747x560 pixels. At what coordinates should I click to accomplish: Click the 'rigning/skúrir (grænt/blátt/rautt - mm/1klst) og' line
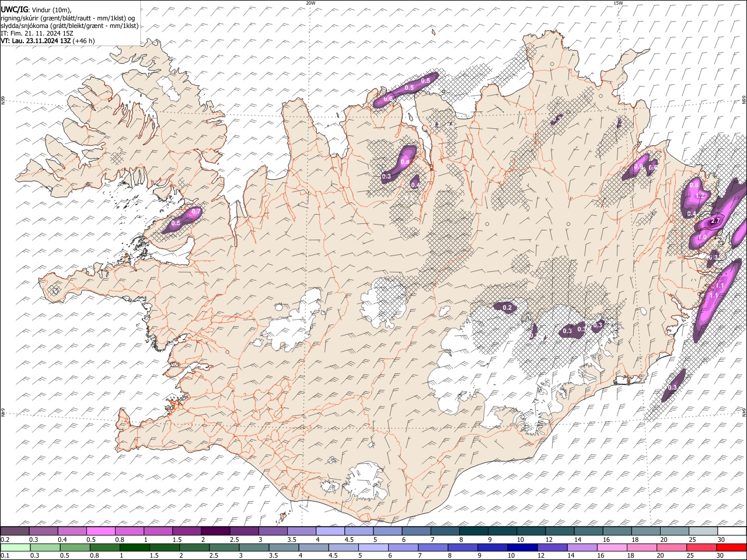68,17
